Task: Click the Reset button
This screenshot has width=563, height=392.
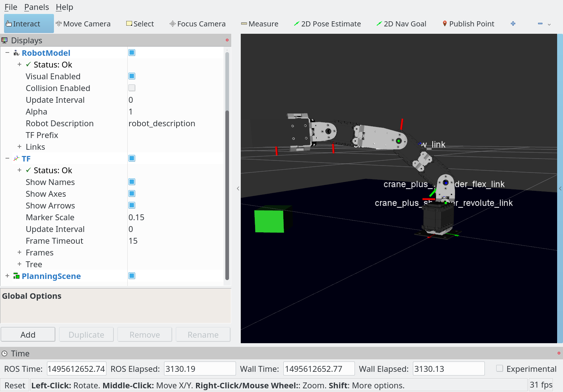Action: [x=15, y=385]
